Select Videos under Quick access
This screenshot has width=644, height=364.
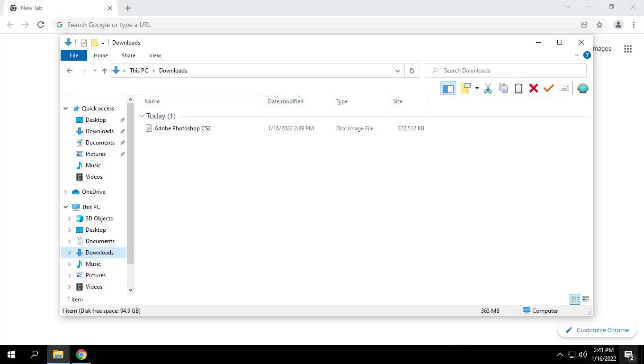tap(94, 177)
